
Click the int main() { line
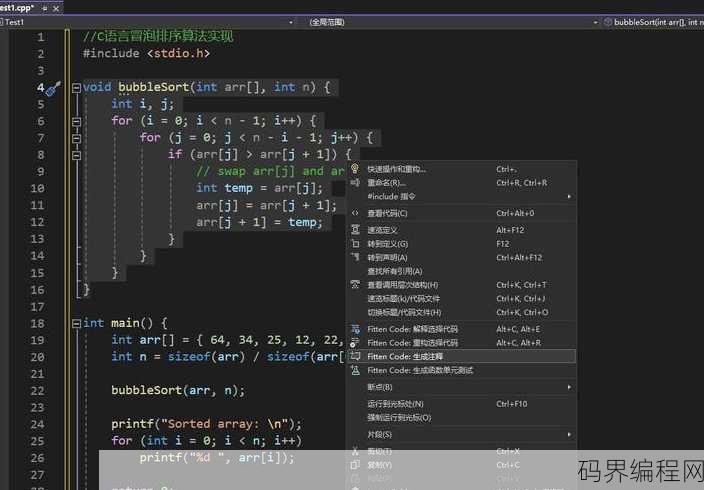click(x=125, y=323)
